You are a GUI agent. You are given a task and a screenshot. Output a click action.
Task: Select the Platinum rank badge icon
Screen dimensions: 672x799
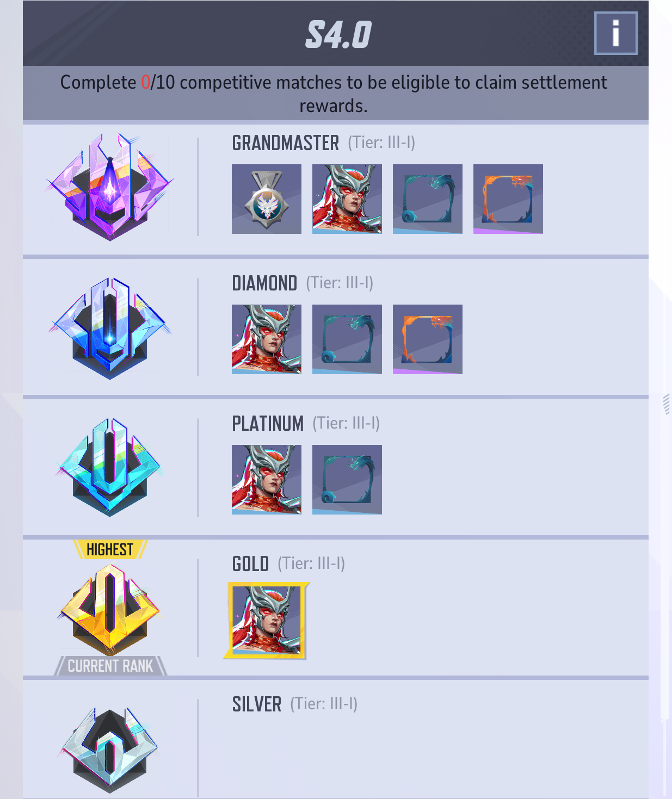110,467
